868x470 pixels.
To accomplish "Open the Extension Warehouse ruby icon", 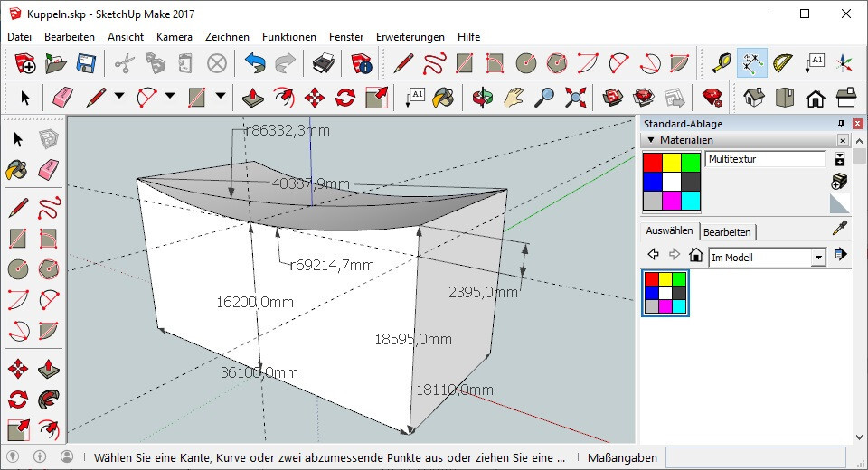I will pos(712,98).
